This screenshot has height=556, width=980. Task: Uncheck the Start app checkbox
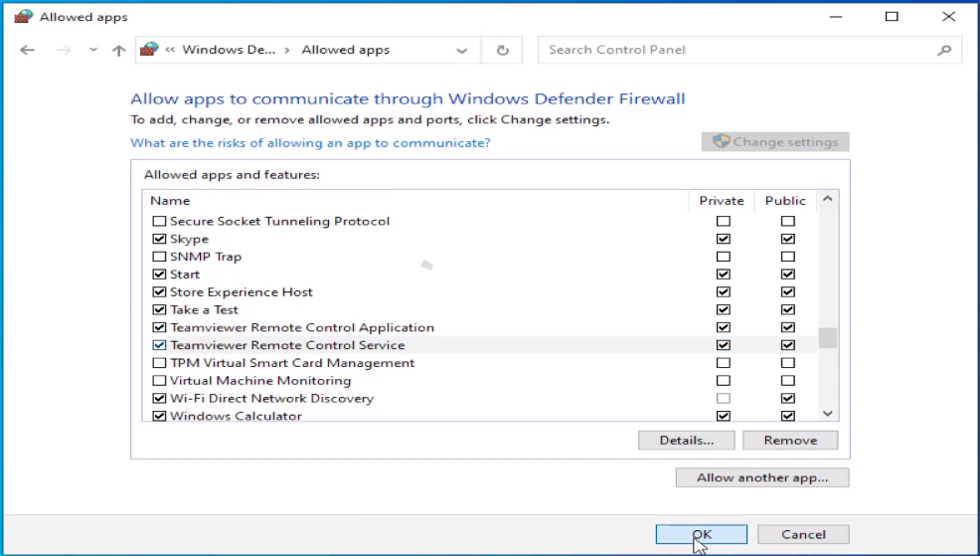tap(159, 274)
